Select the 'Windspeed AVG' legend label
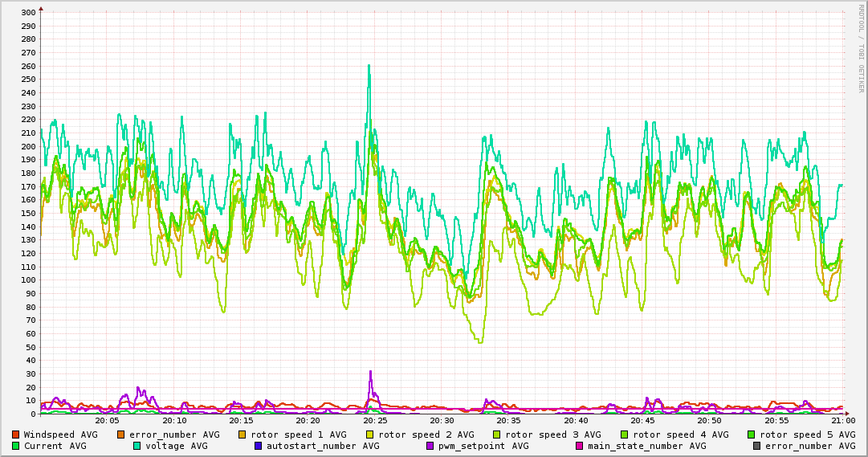Image resolution: width=868 pixels, height=457 pixels. (60, 435)
